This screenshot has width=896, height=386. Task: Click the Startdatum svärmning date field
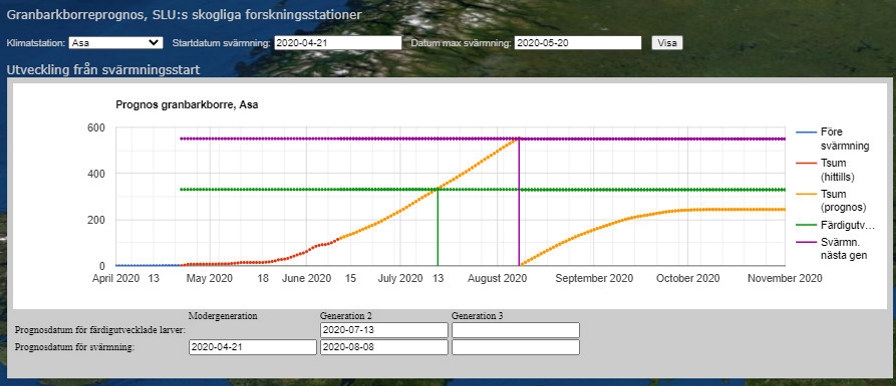pyautogui.click(x=338, y=43)
